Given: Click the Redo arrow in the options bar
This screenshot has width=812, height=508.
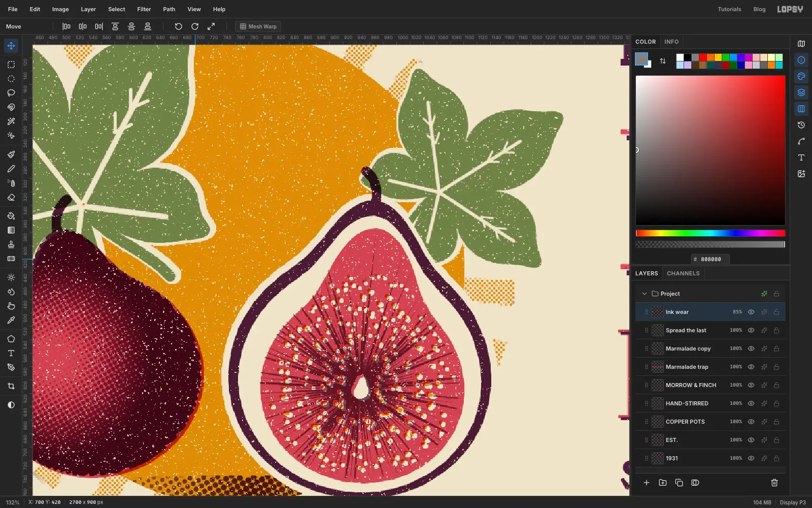Looking at the screenshot, I should [x=195, y=26].
